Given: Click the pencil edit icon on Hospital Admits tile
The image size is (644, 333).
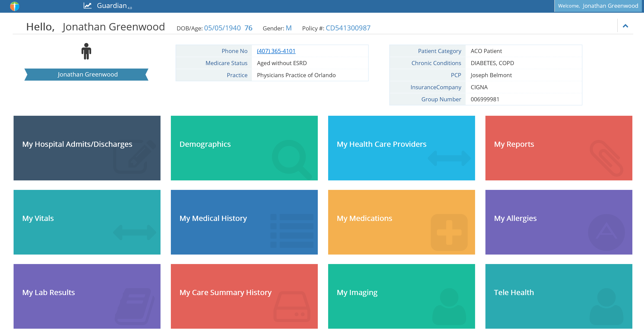Looking at the screenshot, I should 134,157.
